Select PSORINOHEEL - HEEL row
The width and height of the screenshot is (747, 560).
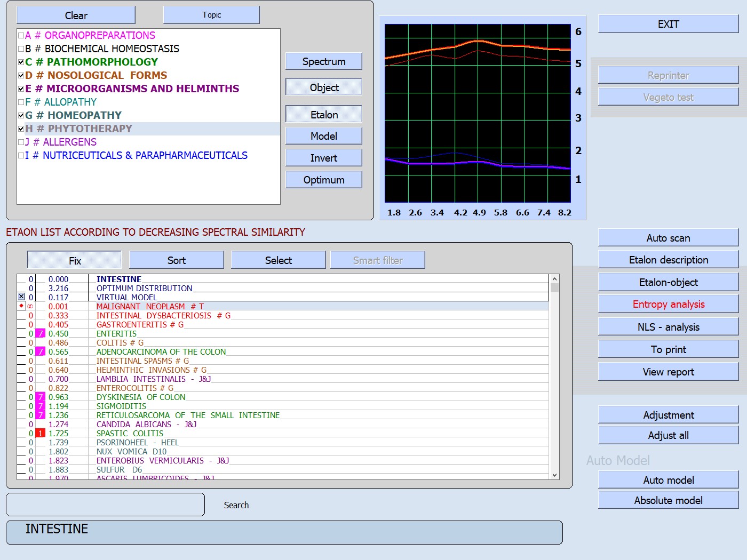283,442
